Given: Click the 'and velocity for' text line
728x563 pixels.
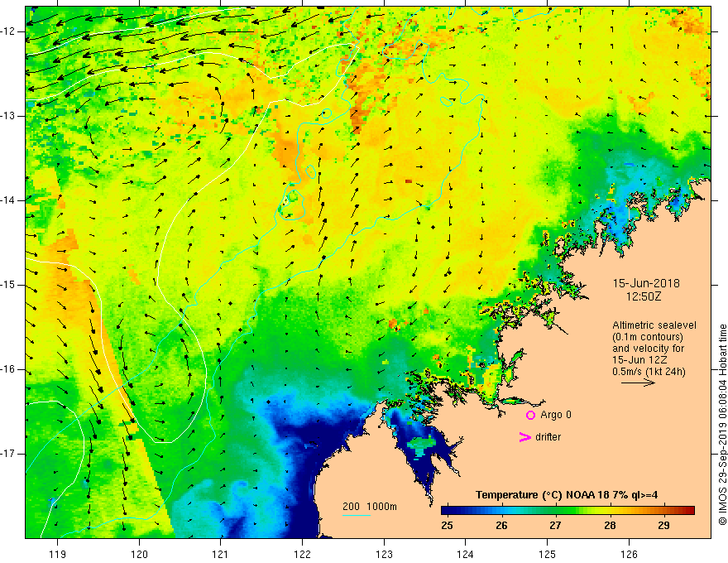Looking at the screenshot, I should tap(648, 349).
